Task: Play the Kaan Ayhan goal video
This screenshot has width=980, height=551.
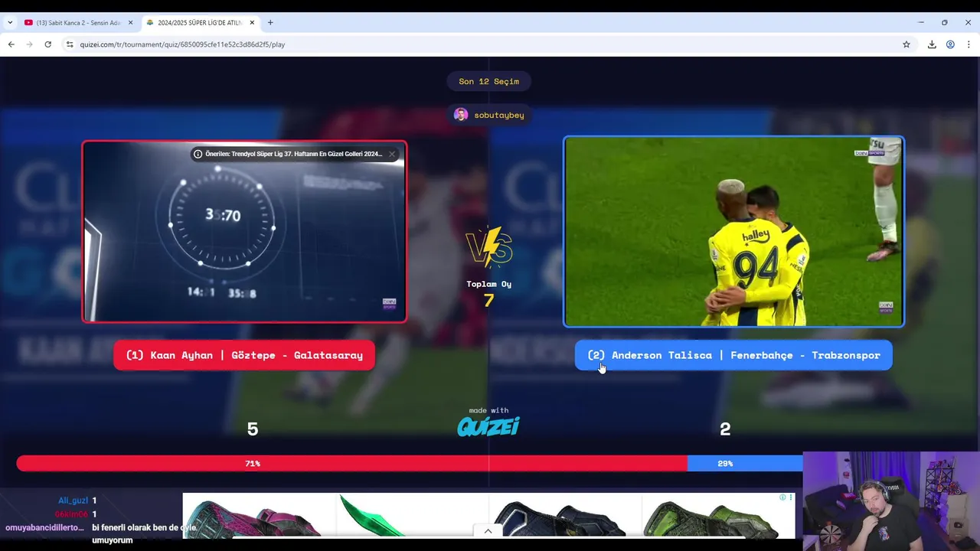Action: (x=244, y=231)
